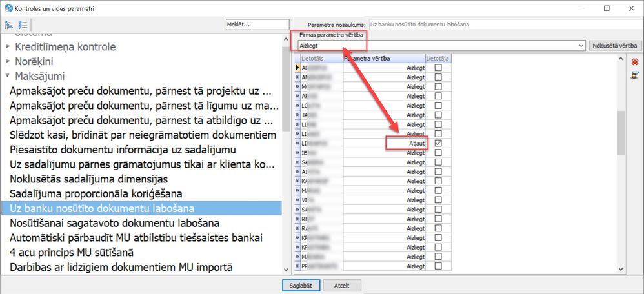Switch to tree view icon in toolbar
This screenshot has width=644, height=294.
[8, 24]
